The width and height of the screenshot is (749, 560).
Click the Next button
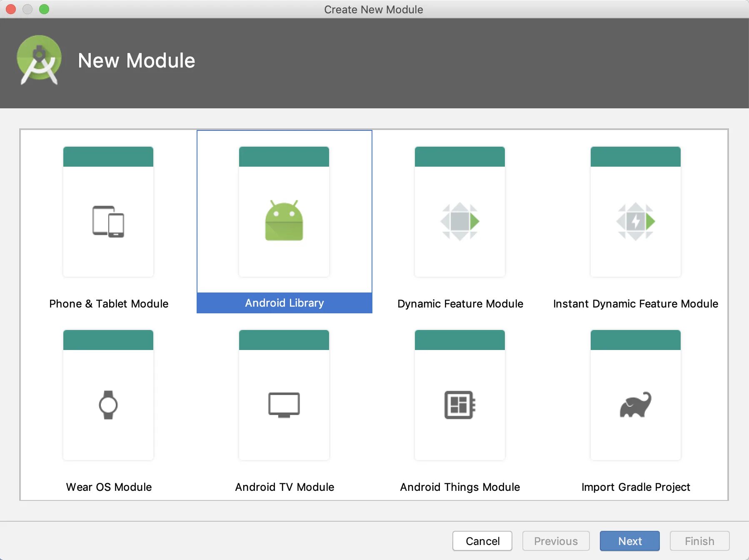pos(630,541)
